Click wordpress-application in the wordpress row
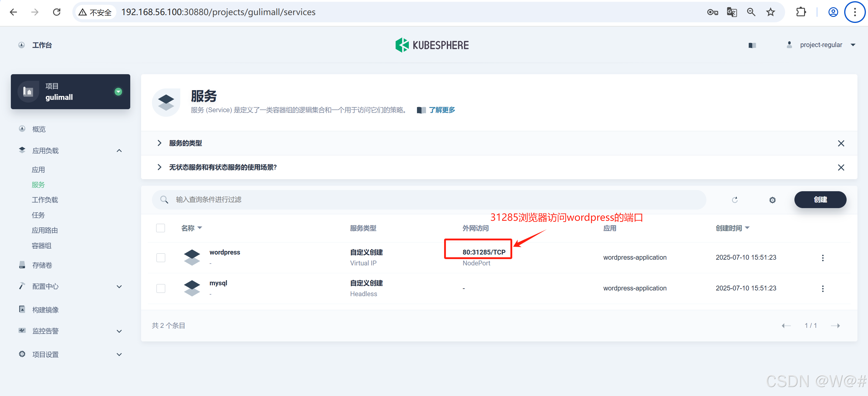 click(634, 258)
